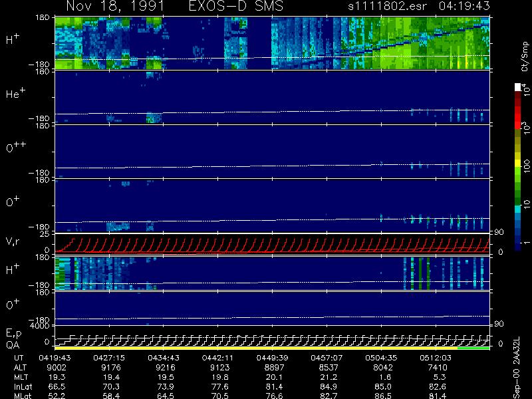Screen dimensions: 532x399
Task: Click MLT value '21.2'
Action: click(329, 377)
